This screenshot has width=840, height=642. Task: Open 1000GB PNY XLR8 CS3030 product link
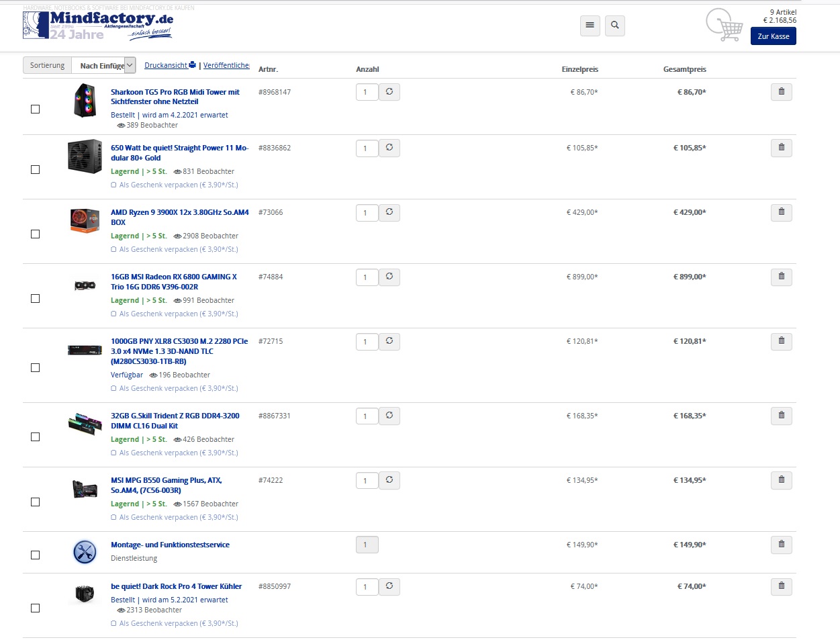pos(179,351)
